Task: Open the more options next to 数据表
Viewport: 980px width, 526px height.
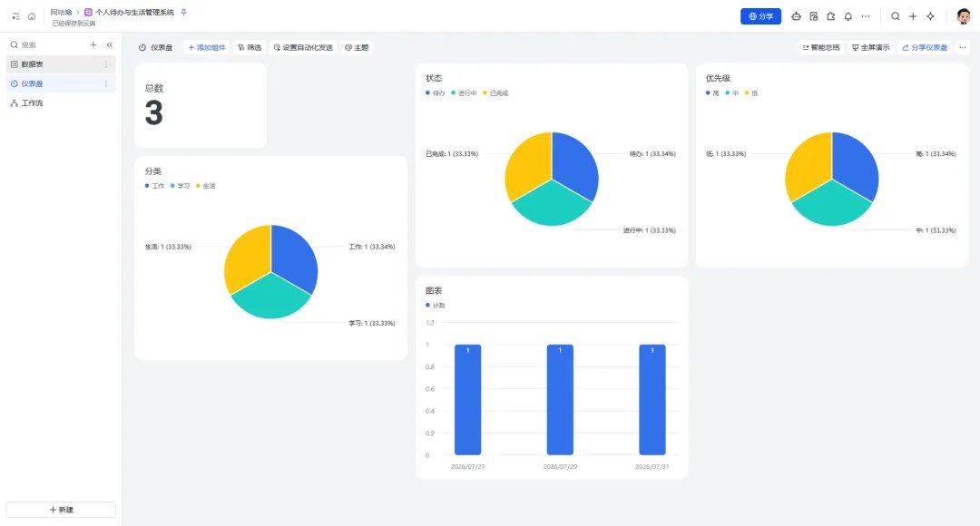Action: [105, 64]
